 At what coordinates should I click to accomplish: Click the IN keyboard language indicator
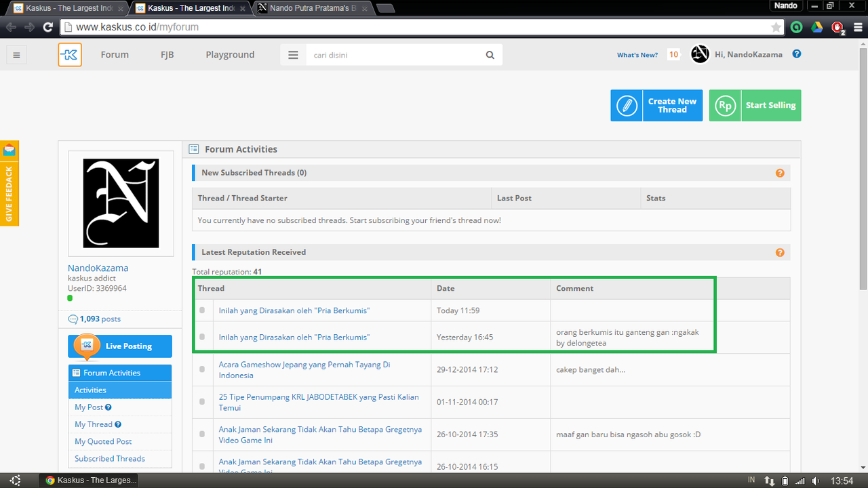[x=751, y=479]
